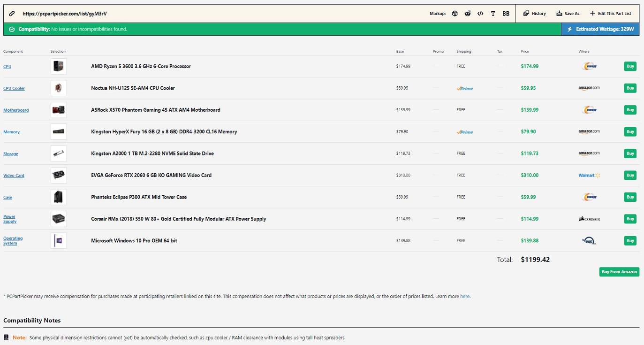This screenshot has width=644, height=345.
Task: Open Kingston A2000 1 TB product name
Action: (152, 153)
